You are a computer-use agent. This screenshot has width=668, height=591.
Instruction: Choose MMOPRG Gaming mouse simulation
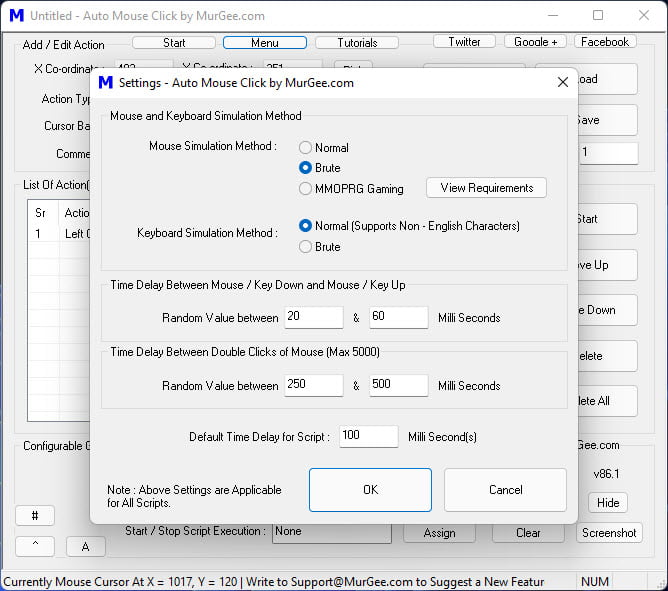351,189
